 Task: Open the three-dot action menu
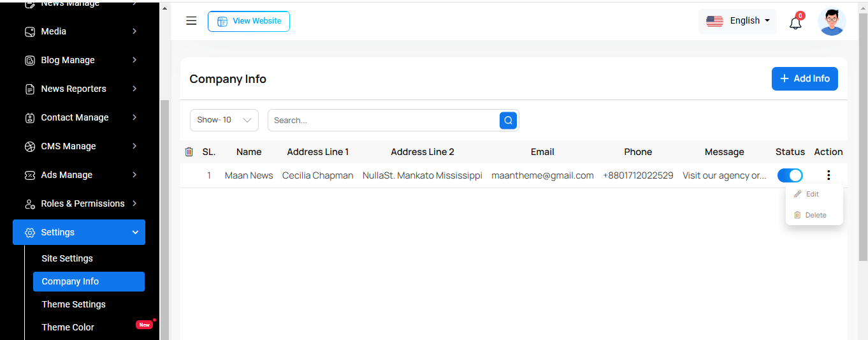(828, 175)
